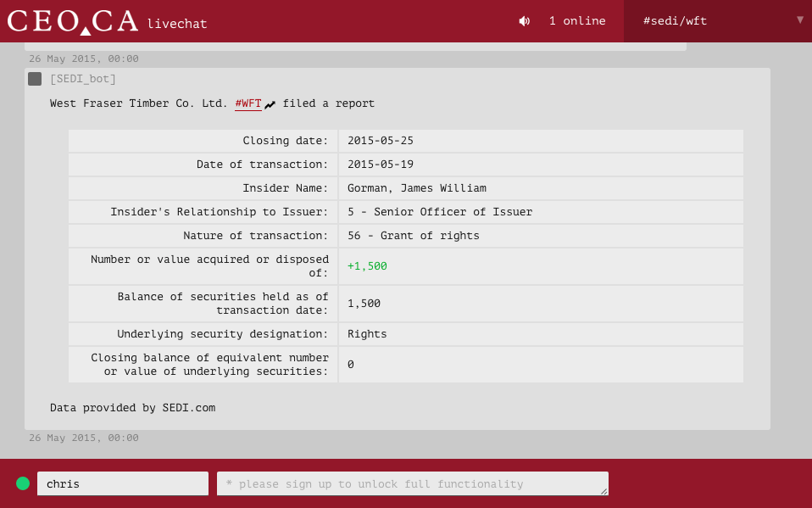Select closing date value 2015-05-25

381,141
